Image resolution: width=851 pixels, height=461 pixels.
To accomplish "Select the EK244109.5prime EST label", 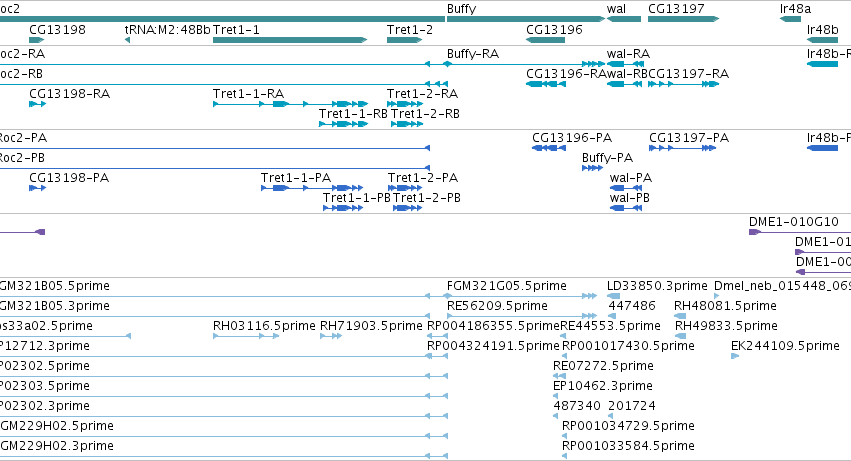I will click(x=785, y=346).
